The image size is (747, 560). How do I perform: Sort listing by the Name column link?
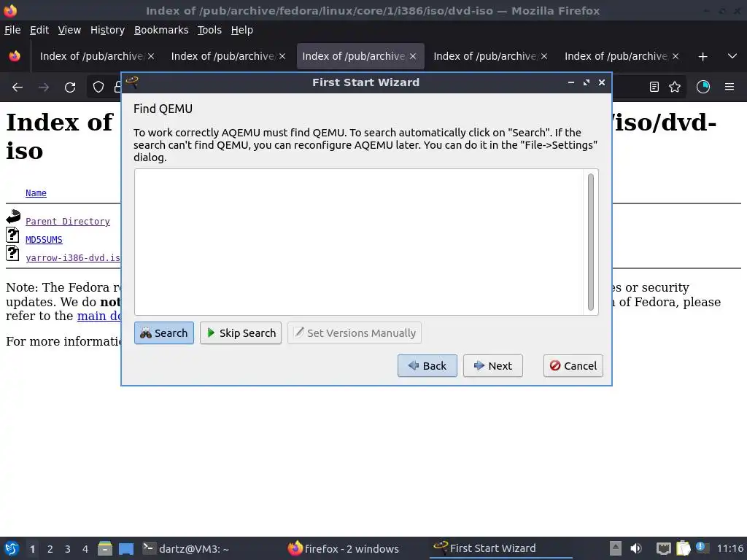tap(36, 192)
